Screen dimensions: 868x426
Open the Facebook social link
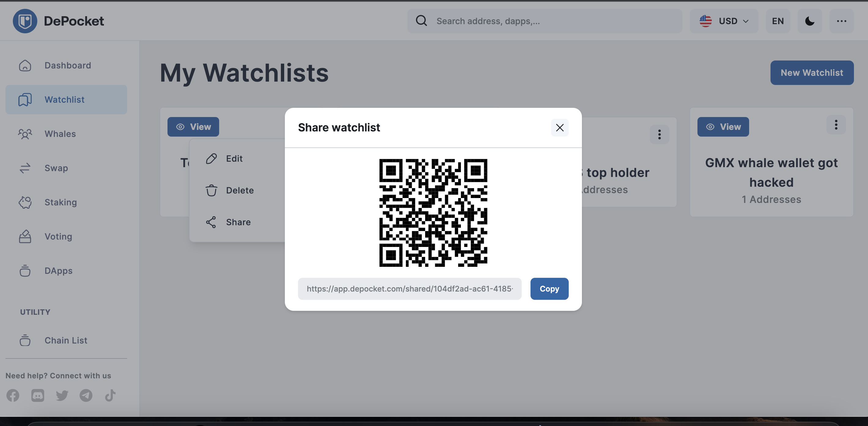coord(13,395)
